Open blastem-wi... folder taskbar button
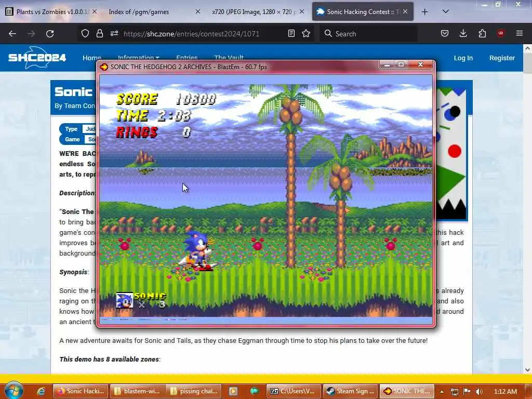The image size is (532, 399). [x=138, y=391]
